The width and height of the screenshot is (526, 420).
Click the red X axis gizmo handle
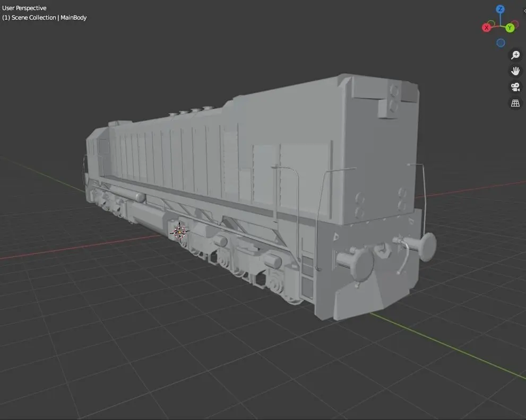[486, 28]
